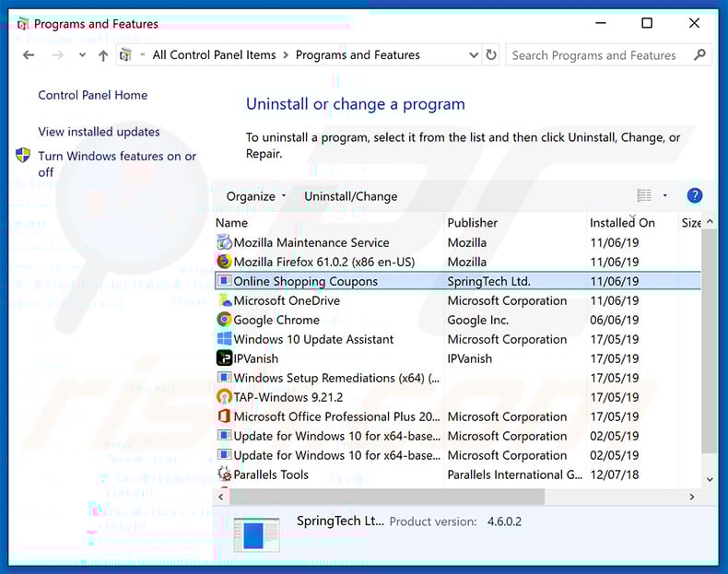Open View installed updates link
728x574 pixels.
pos(99,132)
